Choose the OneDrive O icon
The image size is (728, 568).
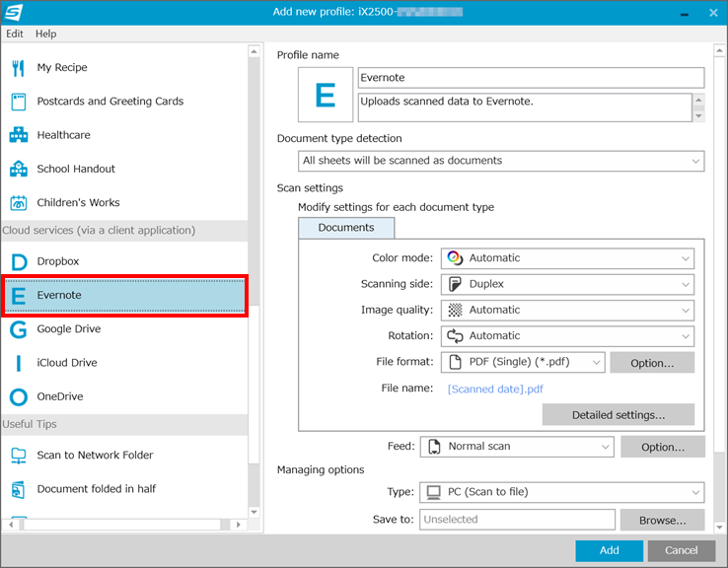point(19,397)
